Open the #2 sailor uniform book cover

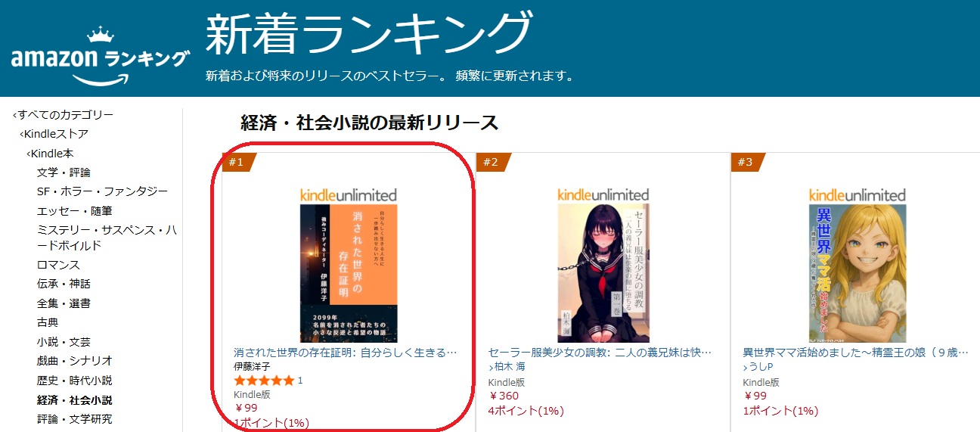point(603,273)
